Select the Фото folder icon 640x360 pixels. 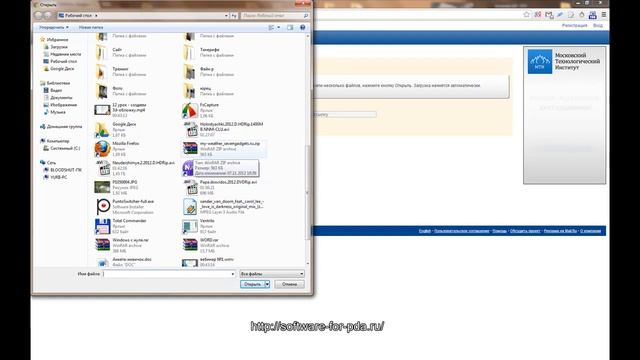click(102, 91)
